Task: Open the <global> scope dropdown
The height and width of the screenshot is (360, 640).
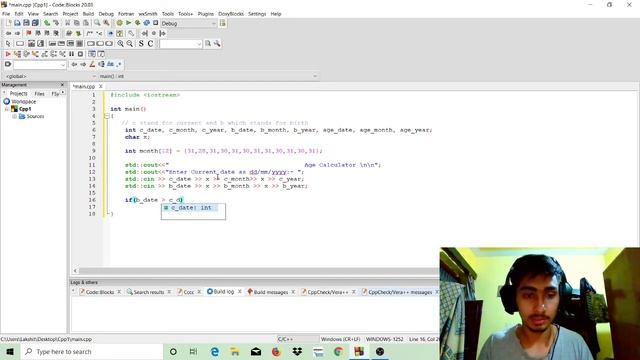Action: click(50, 76)
